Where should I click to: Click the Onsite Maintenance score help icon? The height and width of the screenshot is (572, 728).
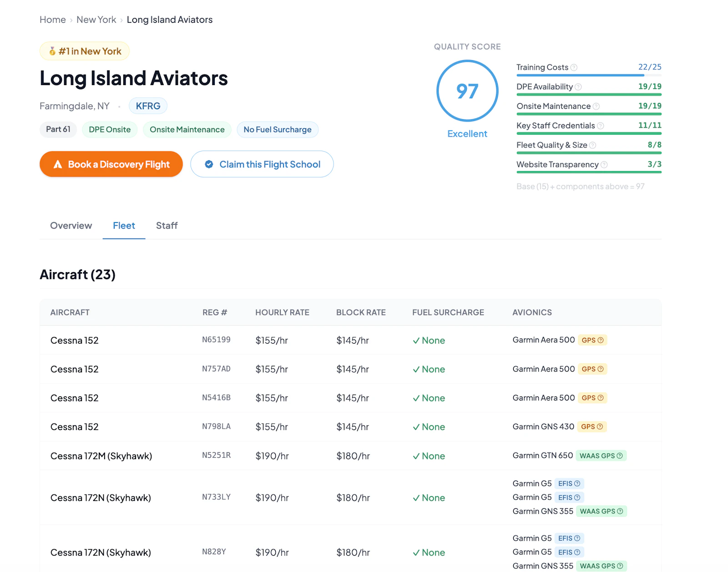point(596,106)
